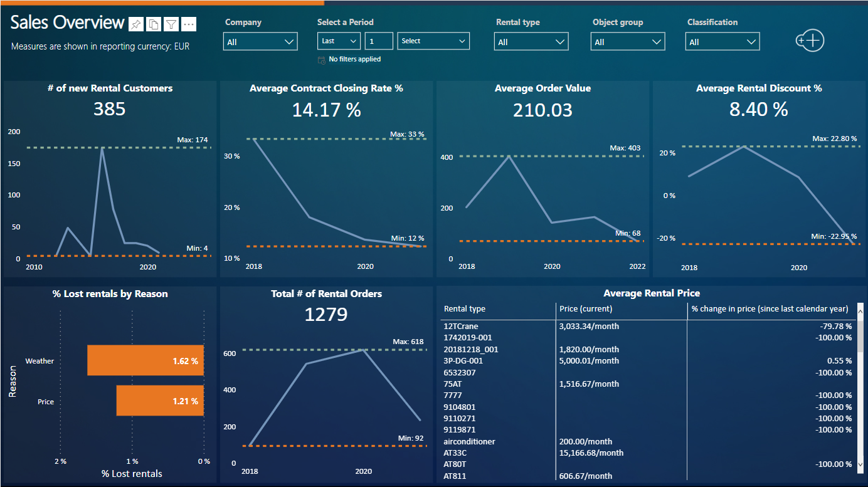
Task: Expand the Object group filter dropdown
Action: 628,42
